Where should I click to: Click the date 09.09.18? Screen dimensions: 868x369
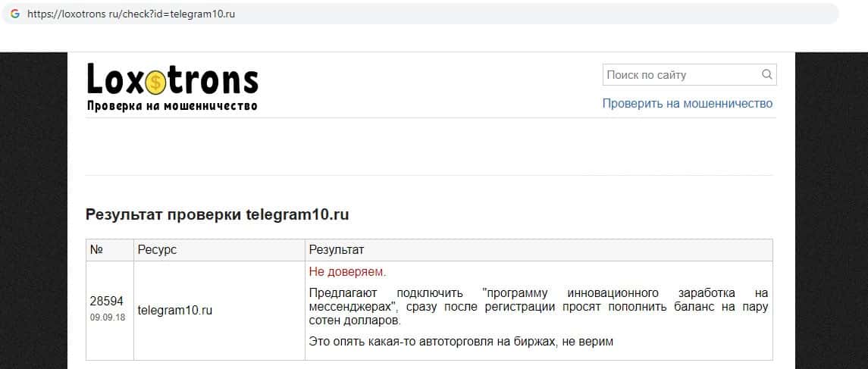[x=108, y=317]
